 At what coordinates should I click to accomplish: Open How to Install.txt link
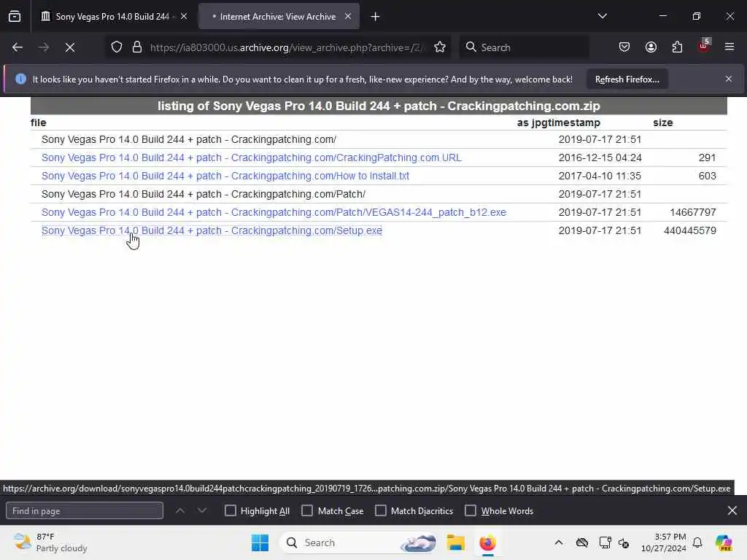225,176
